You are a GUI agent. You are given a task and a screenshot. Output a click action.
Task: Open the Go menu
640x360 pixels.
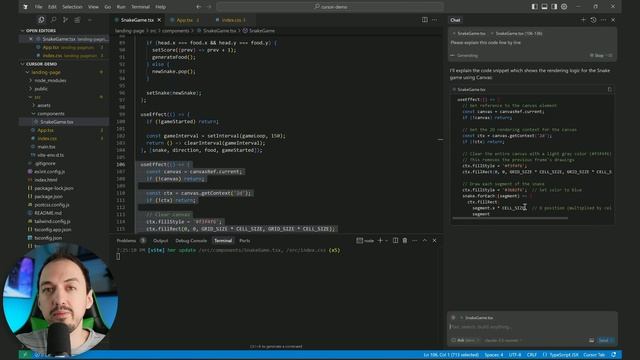coord(108,7)
